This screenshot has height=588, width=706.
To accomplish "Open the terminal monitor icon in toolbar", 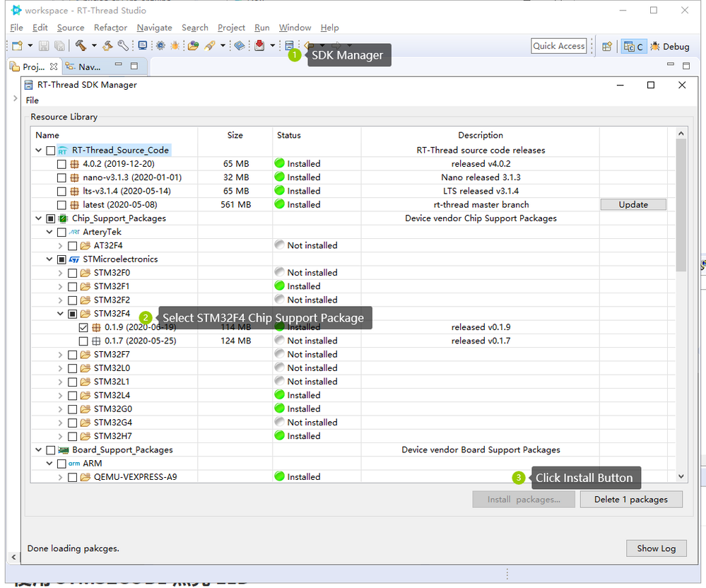I will click(143, 45).
